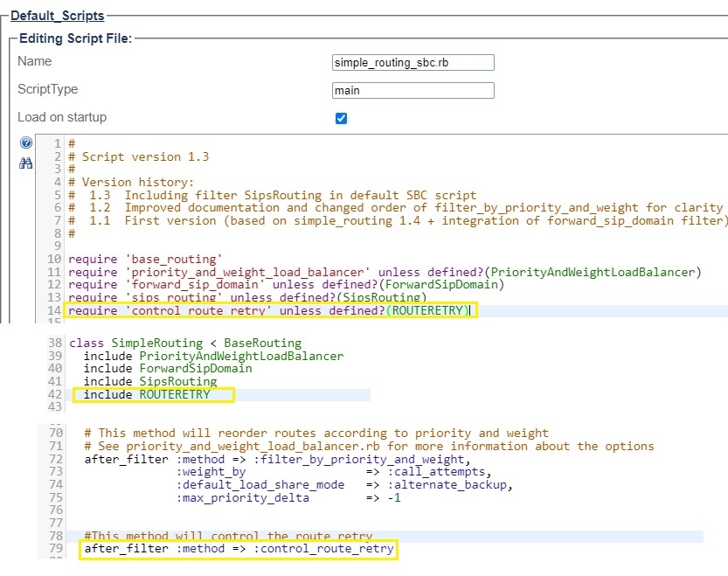Click the blue help question mark icon
The height and width of the screenshot is (576, 728).
(26, 143)
